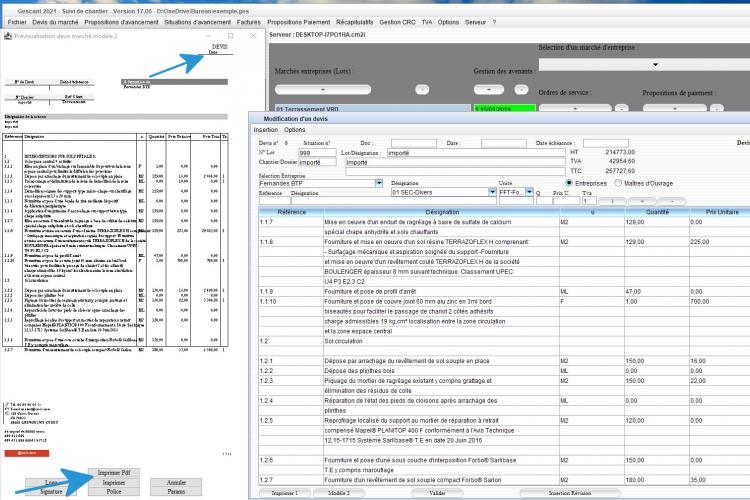Open the Propositions Paiement menu
The height and width of the screenshot is (500, 750).
(x=298, y=22)
